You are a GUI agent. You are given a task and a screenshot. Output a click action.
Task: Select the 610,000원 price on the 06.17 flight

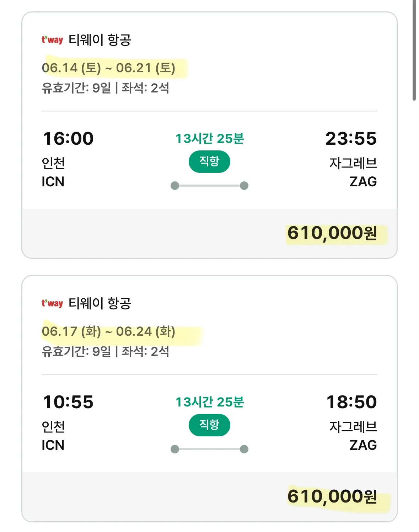[332, 496]
